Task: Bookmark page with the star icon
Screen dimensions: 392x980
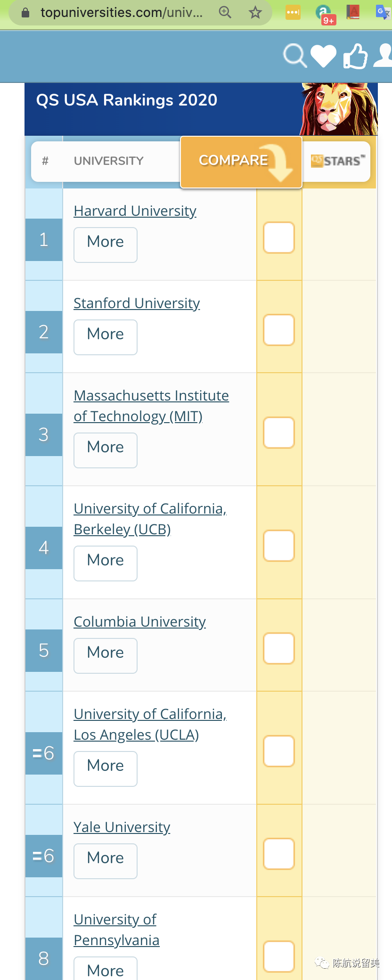Action: tap(255, 12)
